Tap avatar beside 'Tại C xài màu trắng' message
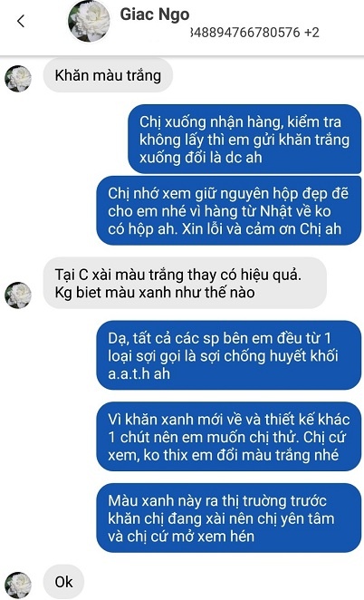 pyautogui.click(x=18, y=295)
